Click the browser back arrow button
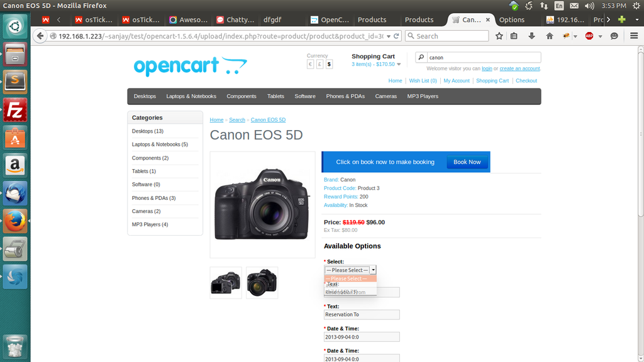 41,36
